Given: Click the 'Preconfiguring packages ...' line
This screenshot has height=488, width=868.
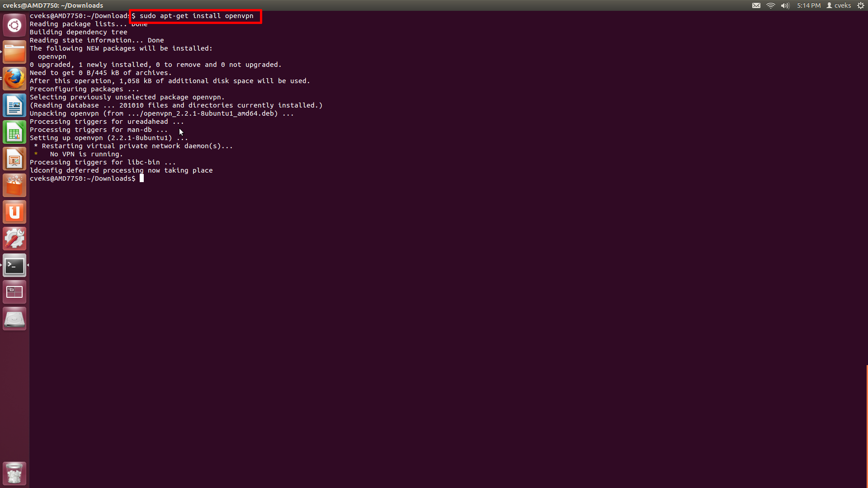Looking at the screenshot, I should [x=85, y=89].
